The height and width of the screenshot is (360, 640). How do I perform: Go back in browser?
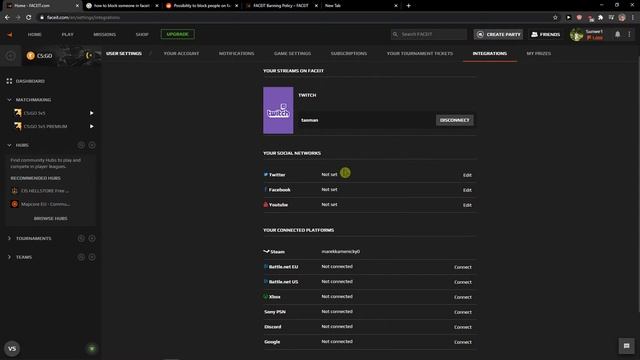pos(7,18)
